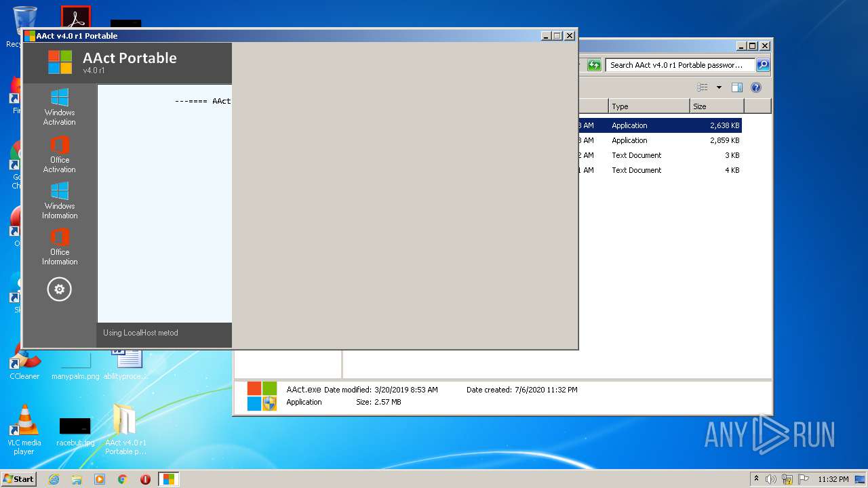Open AAct settings gear
This screenshot has height=488, width=868.
point(59,289)
